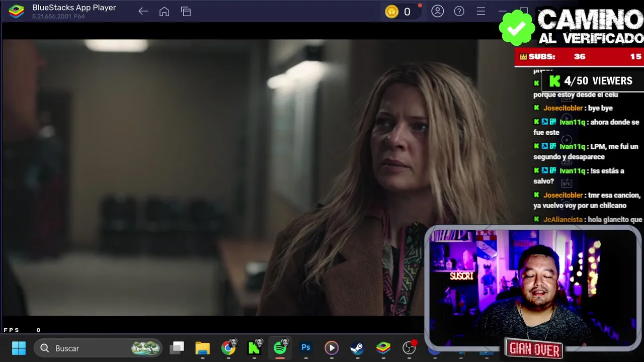This screenshot has height=362, width=644.
Task: Open the Windows Start menu
Action: pyautogui.click(x=19, y=348)
